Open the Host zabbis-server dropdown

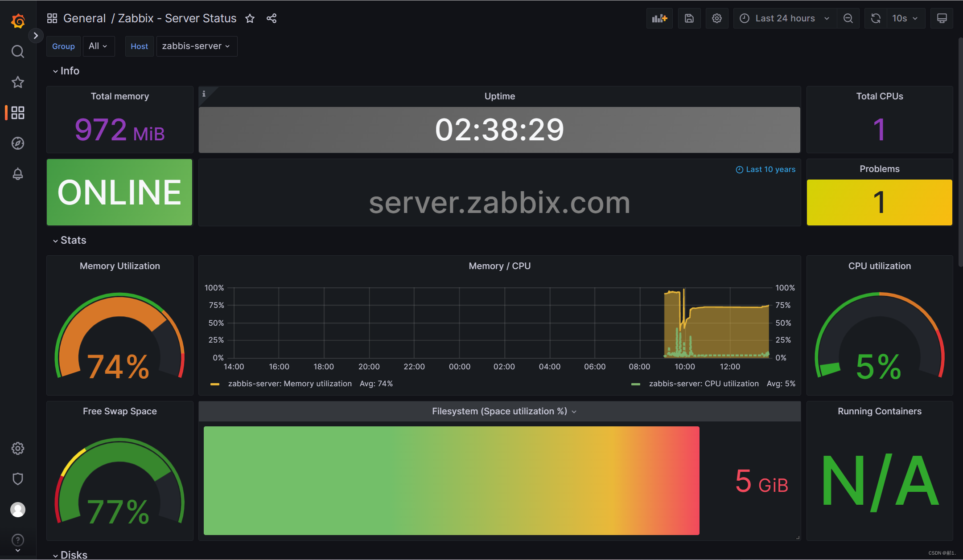click(196, 46)
